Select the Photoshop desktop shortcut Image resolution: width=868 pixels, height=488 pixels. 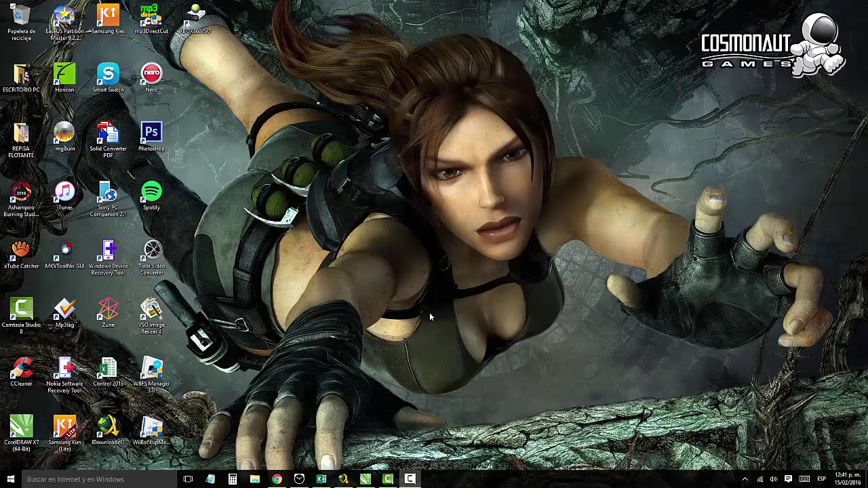coord(151,137)
